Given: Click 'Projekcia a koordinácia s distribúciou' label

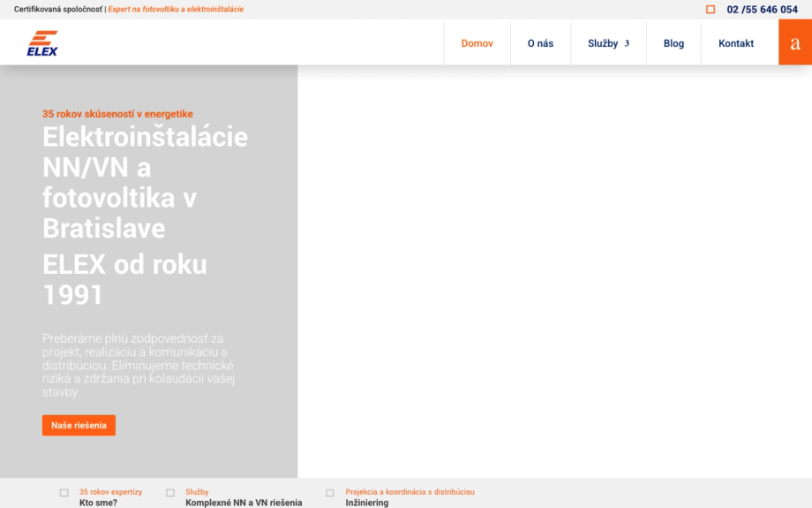Looking at the screenshot, I should [x=410, y=492].
